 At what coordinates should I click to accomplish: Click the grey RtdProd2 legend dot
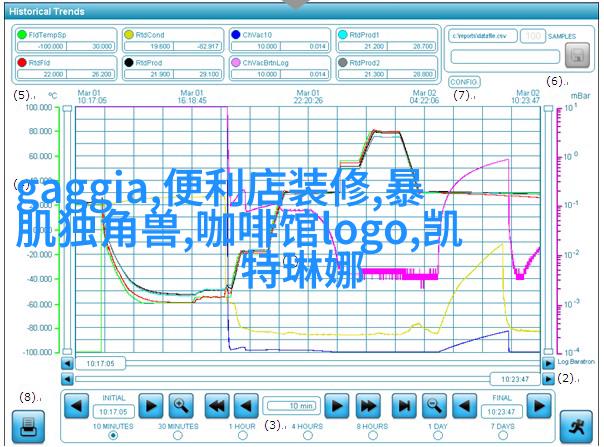(343, 62)
